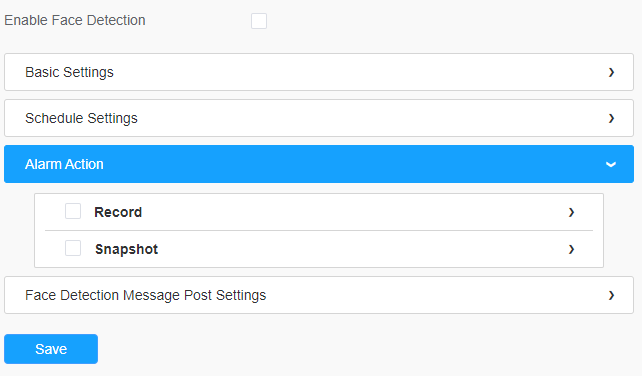Image resolution: width=642 pixels, height=376 pixels.
Task: Click the Face Detection Message Post Settings chevron
Action: tap(611, 295)
